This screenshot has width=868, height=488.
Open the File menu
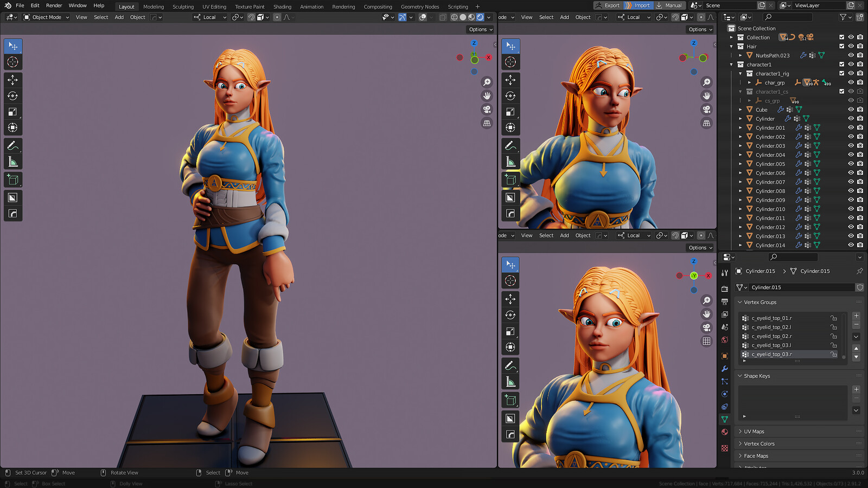click(x=20, y=5)
